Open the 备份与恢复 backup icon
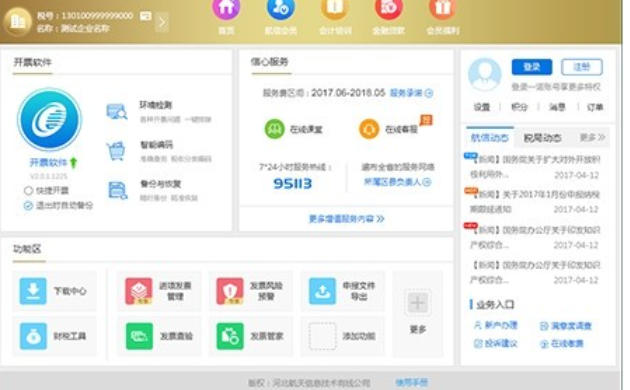This screenshot has width=630, height=390. tap(118, 190)
